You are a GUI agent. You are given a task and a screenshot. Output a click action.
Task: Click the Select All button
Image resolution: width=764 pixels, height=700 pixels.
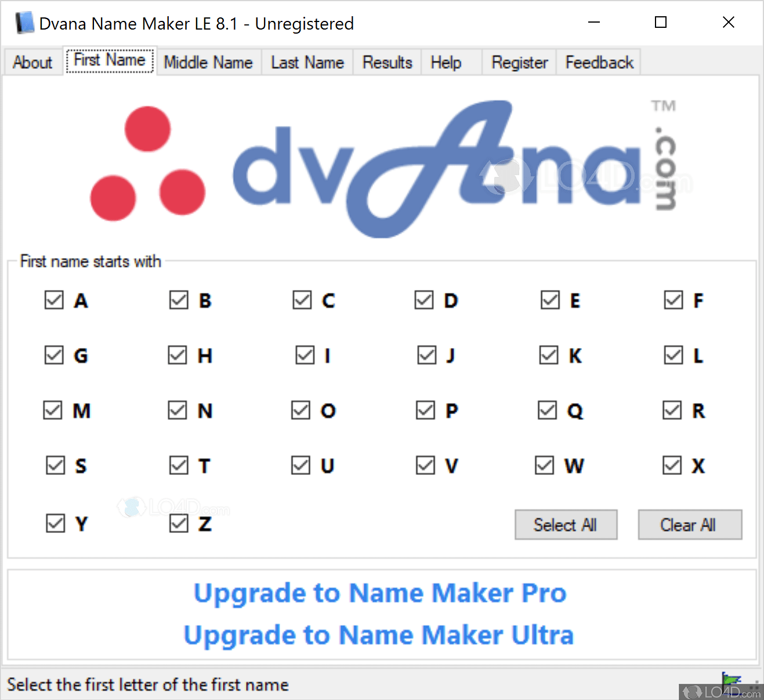(566, 525)
